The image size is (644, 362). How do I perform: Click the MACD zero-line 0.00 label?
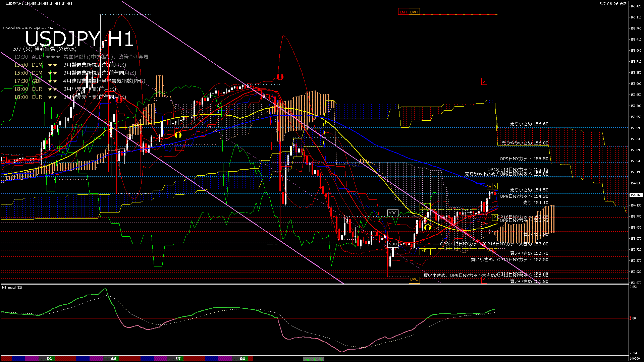(632, 318)
